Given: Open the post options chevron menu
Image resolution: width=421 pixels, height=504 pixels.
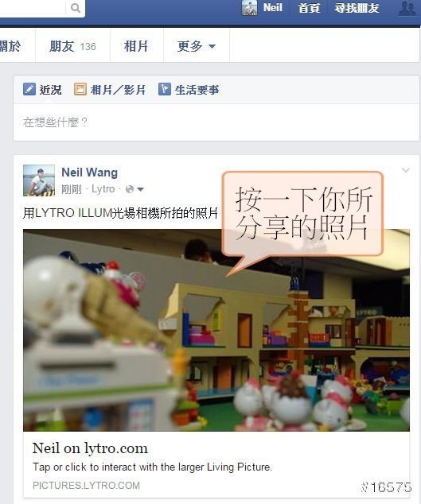Looking at the screenshot, I should (x=406, y=170).
